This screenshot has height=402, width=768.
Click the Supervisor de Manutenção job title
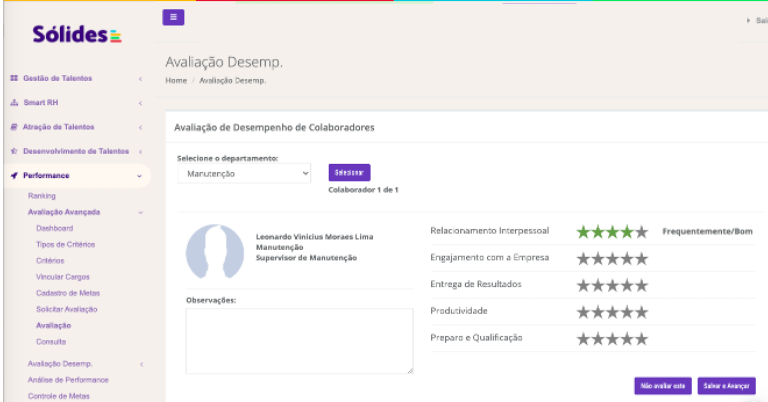306,258
